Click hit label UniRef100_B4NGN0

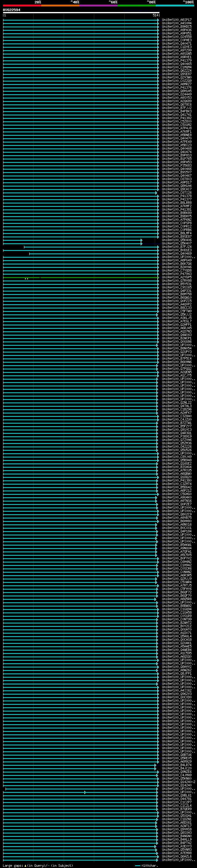point(176,836)
